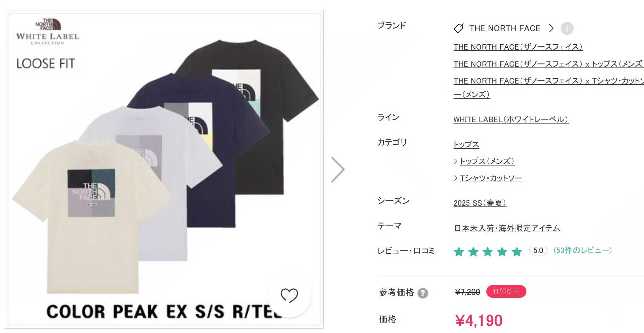Image resolution: width=644 pixels, height=333 pixels.
Task: Expand THE NORTH FACE brand chevron
Action: point(551,28)
